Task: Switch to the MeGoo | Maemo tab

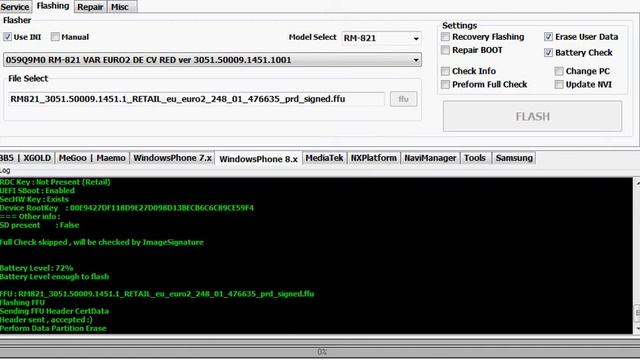Action: pos(92,158)
